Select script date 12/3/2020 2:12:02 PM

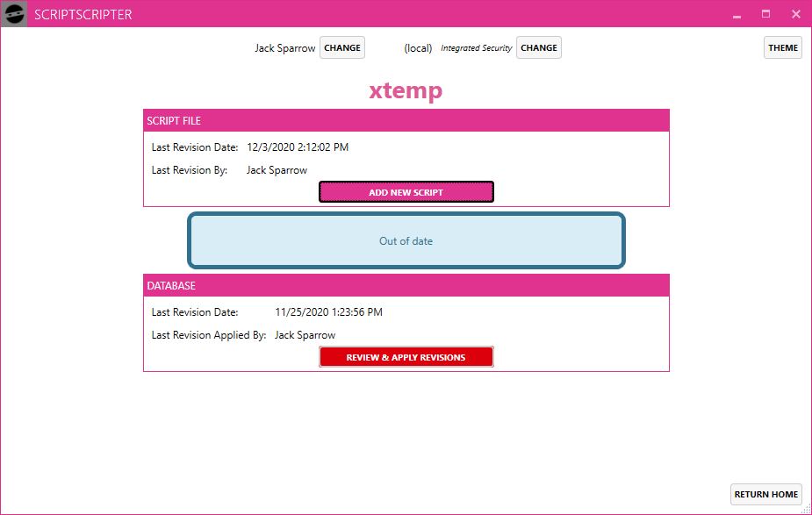point(298,147)
